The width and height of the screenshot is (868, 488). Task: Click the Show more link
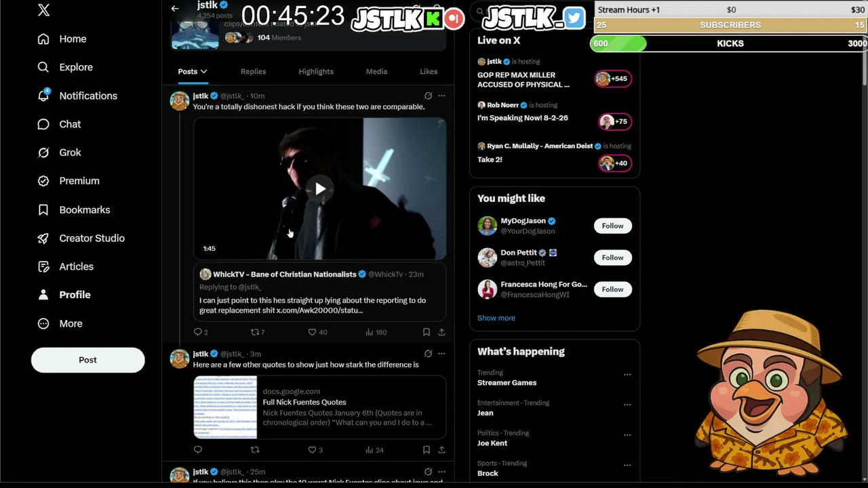[x=496, y=318]
